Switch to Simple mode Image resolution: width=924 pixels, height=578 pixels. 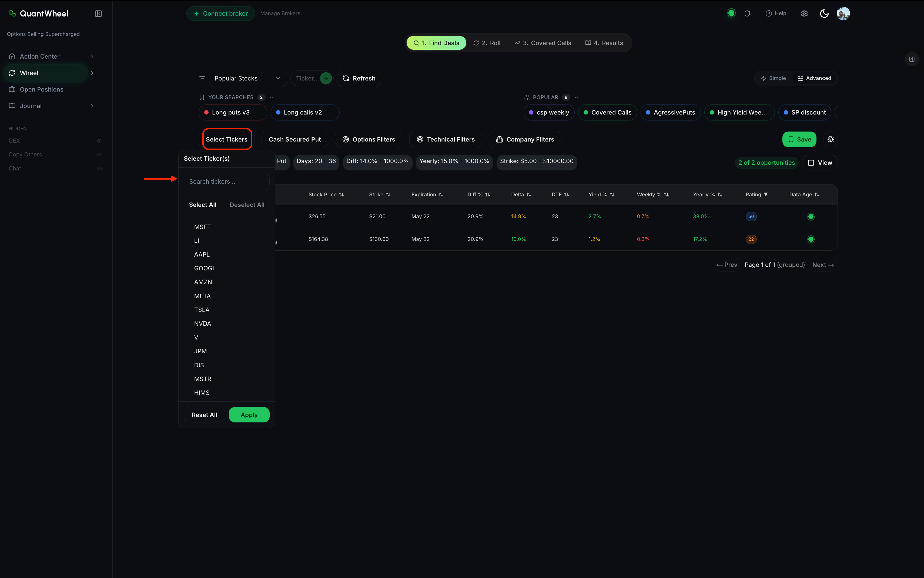point(773,78)
